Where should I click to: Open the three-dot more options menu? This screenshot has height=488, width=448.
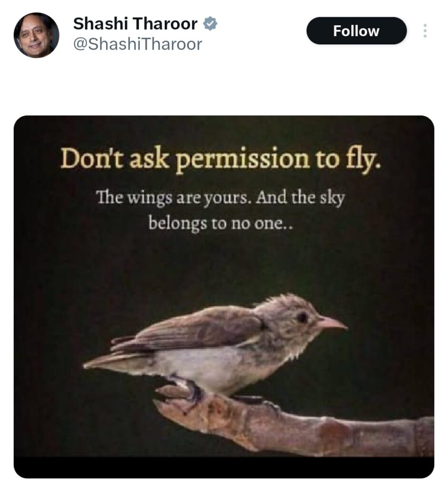coord(425,31)
